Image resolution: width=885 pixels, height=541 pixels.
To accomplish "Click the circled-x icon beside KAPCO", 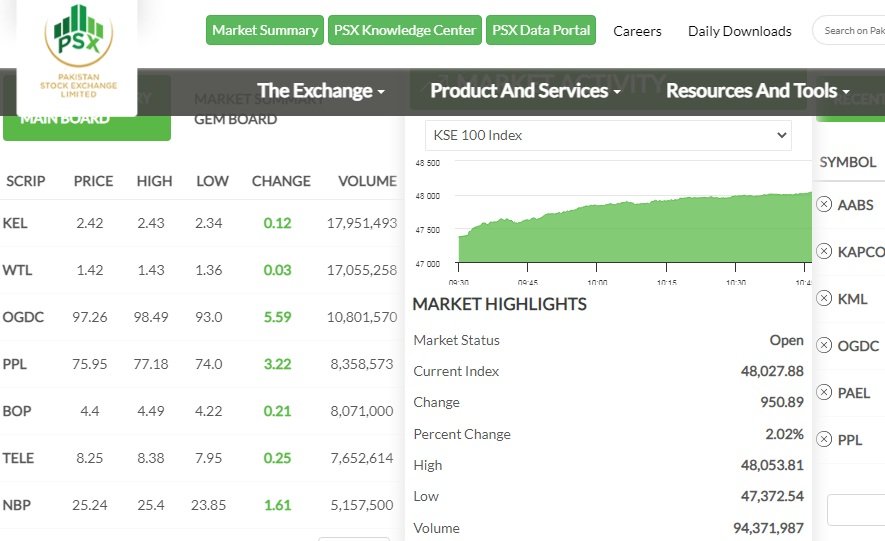I will (824, 251).
